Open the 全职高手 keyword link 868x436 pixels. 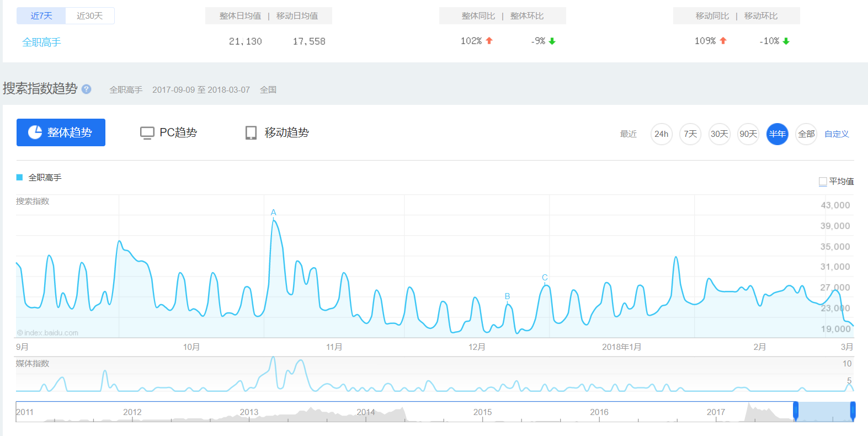41,42
